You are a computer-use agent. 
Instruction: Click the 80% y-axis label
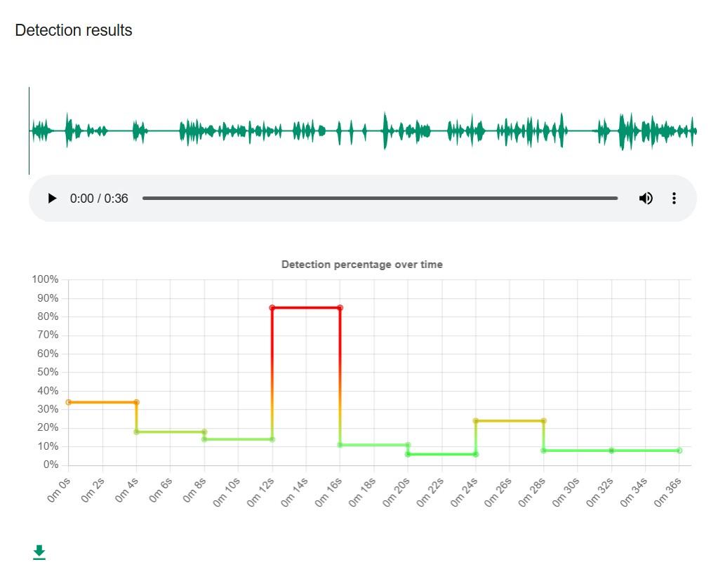pos(48,316)
